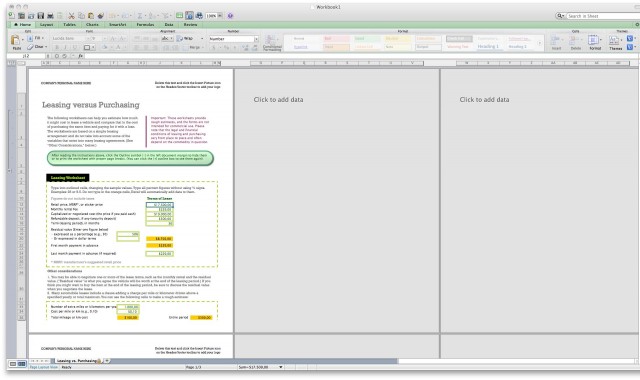Click the Filter funnel toolbar icon
This screenshot has width=640, height=380.
pyautogui.click(x=166, y=16)
